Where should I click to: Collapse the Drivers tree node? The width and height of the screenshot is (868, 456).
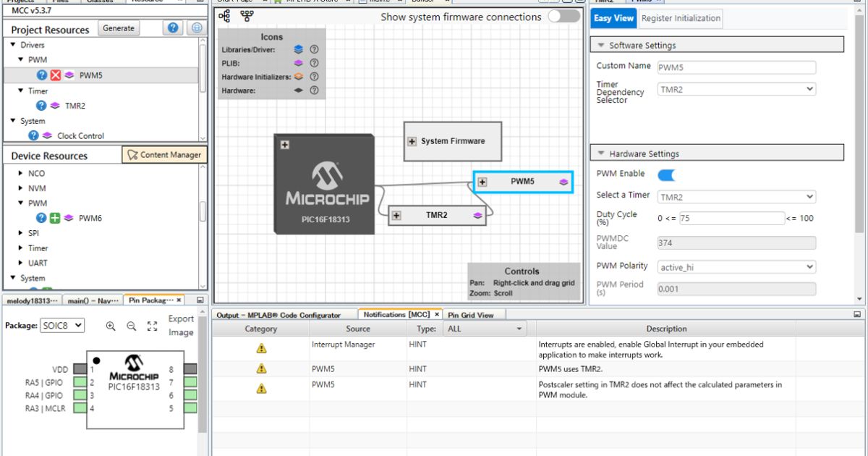[x=13, y=45]
